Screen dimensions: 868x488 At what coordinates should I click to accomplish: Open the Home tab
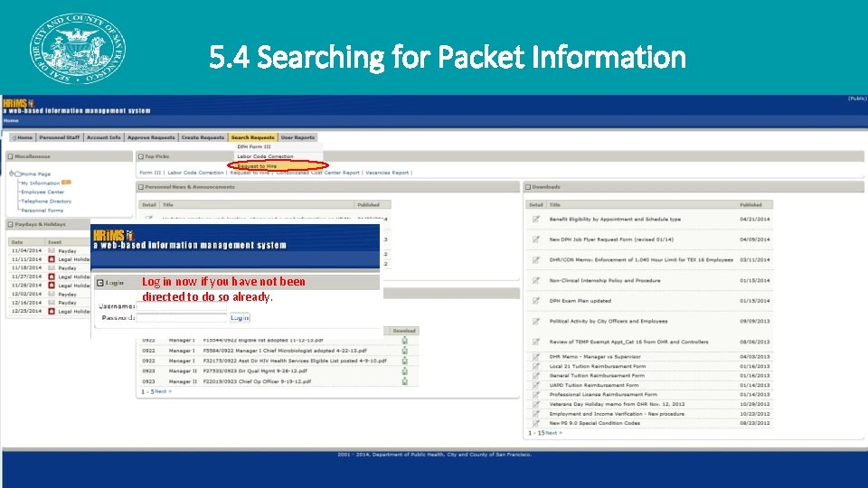tap(22, 137)
